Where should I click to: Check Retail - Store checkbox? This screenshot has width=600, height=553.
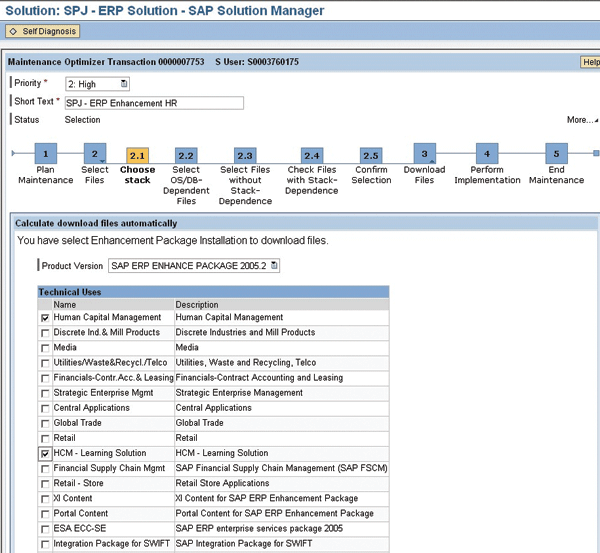pos(45,484)
